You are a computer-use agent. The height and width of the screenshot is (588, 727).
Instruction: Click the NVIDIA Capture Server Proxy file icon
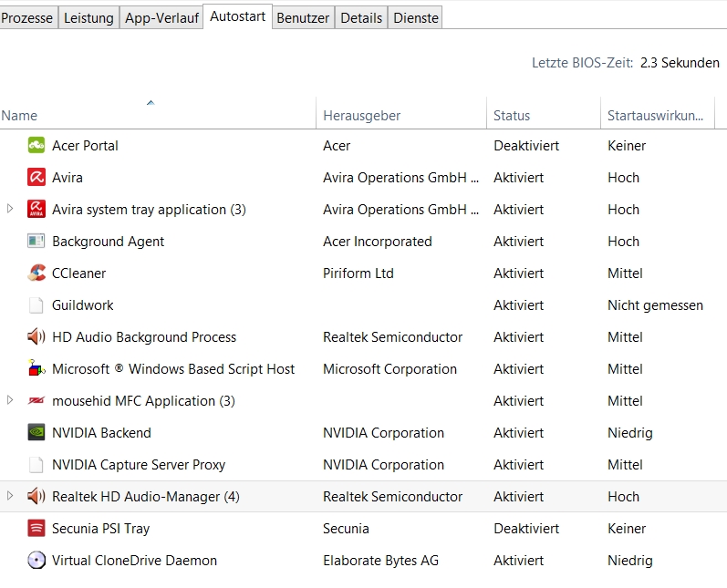click(x=36, y=464)
